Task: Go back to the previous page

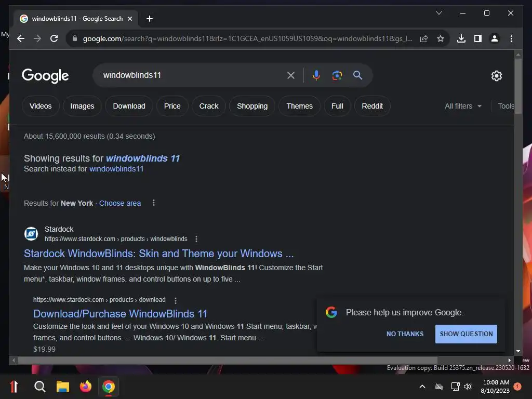Action: [x=21, y=38]
